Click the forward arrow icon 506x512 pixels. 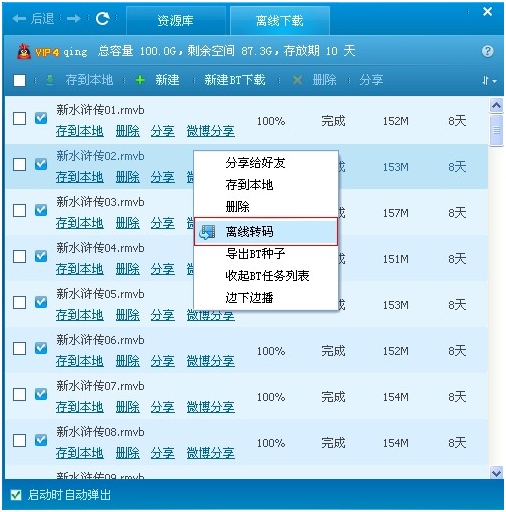pyautogui.click(x=74, y=19)
